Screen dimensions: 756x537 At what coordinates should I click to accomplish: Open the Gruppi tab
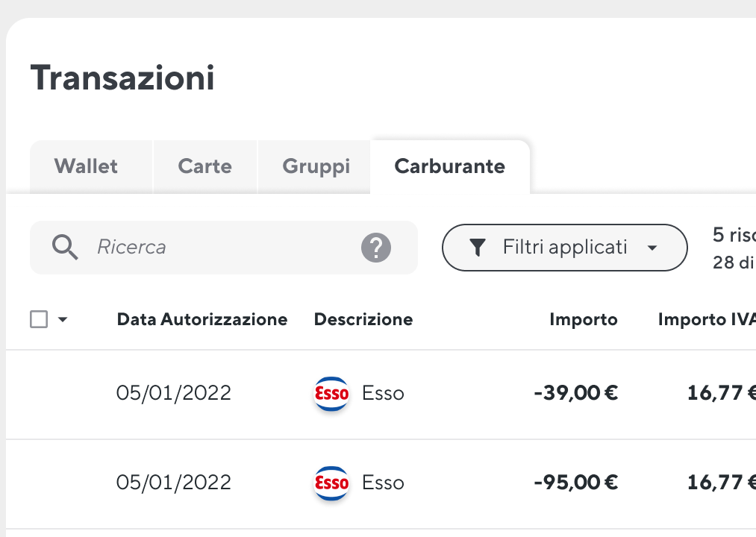coord(316,166)
